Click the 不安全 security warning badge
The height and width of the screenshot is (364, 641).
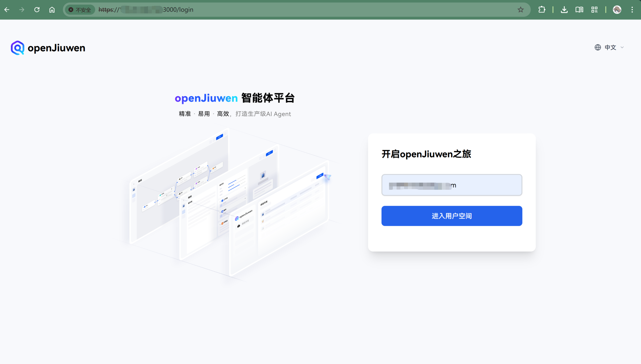(x=80, y=10)
